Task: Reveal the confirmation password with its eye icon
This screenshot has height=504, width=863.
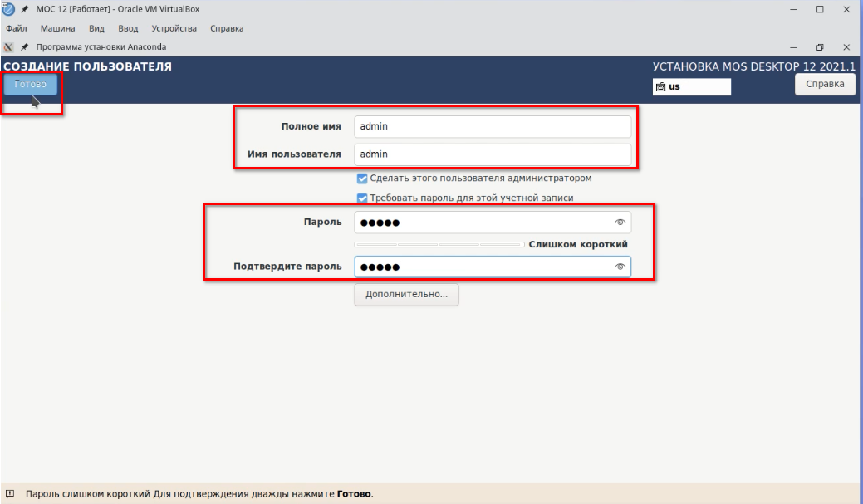Action: point(619,267)
